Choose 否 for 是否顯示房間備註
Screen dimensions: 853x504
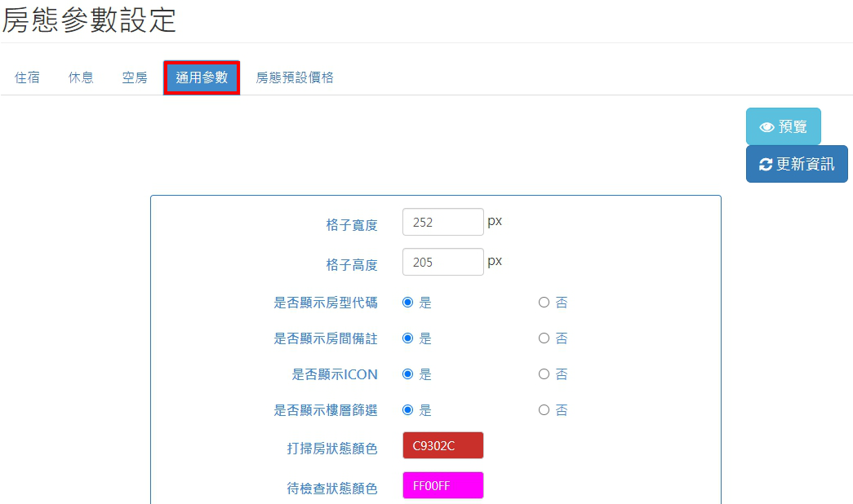pos(544,338)
